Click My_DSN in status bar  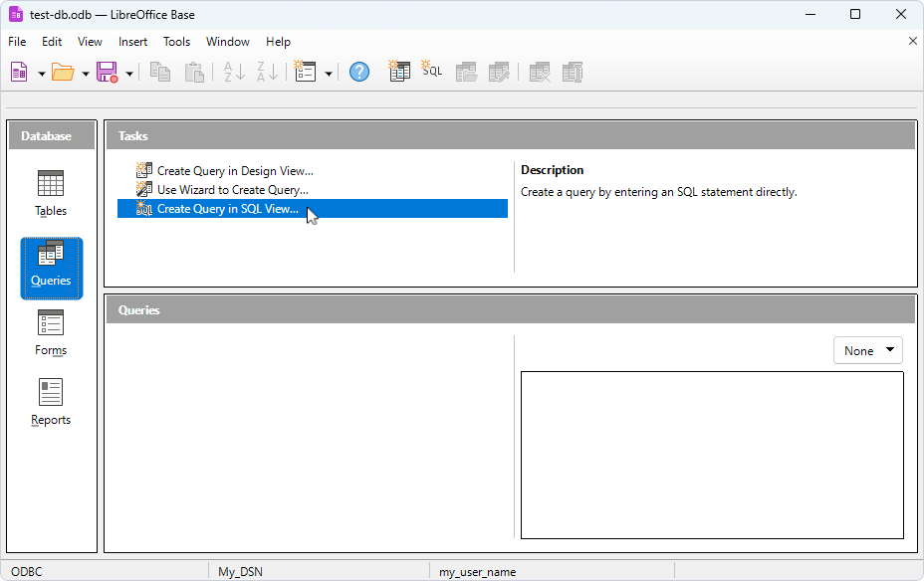point(240,572)
